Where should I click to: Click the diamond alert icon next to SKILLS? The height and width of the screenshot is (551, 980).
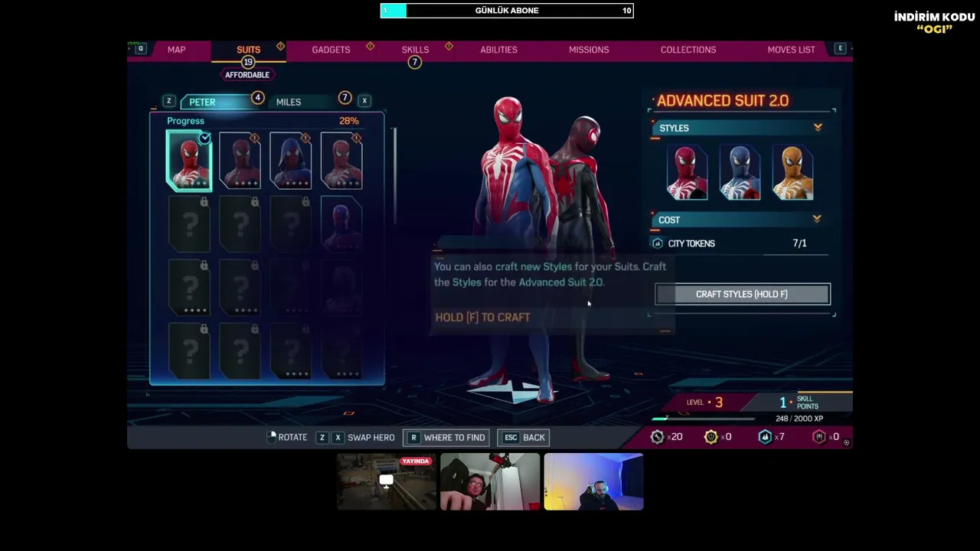coord(449,47)
